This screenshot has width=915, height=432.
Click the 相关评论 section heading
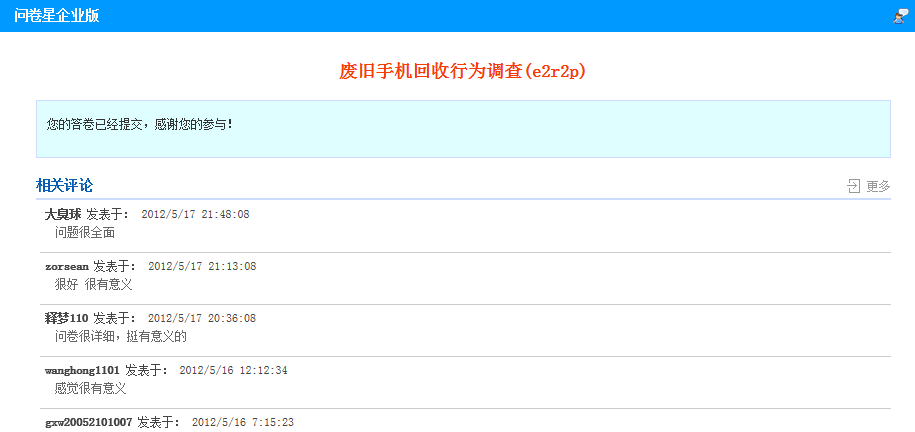click(65, 185)
